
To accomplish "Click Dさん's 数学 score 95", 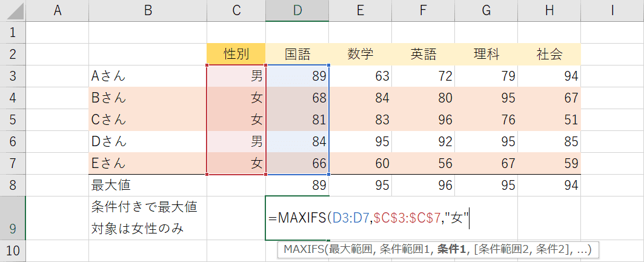I will pyautogui.click(x=360, y=141).
